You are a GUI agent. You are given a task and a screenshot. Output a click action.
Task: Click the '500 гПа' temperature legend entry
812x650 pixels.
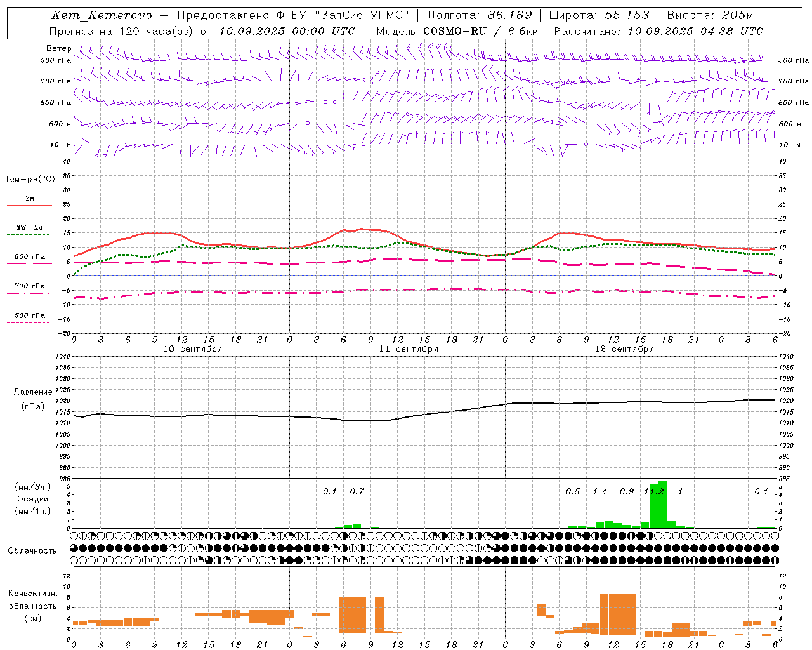coord(29,315)
